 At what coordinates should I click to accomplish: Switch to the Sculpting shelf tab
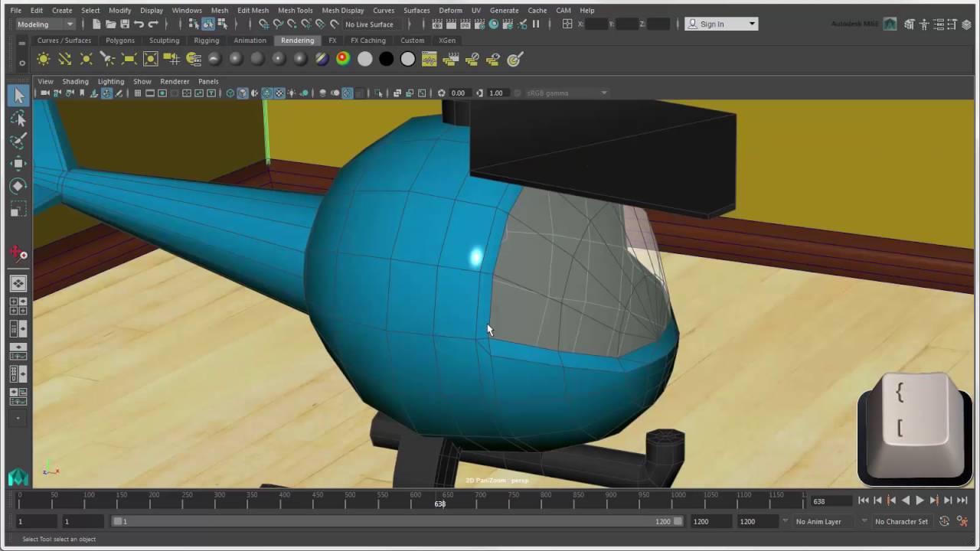pos(164,41)
